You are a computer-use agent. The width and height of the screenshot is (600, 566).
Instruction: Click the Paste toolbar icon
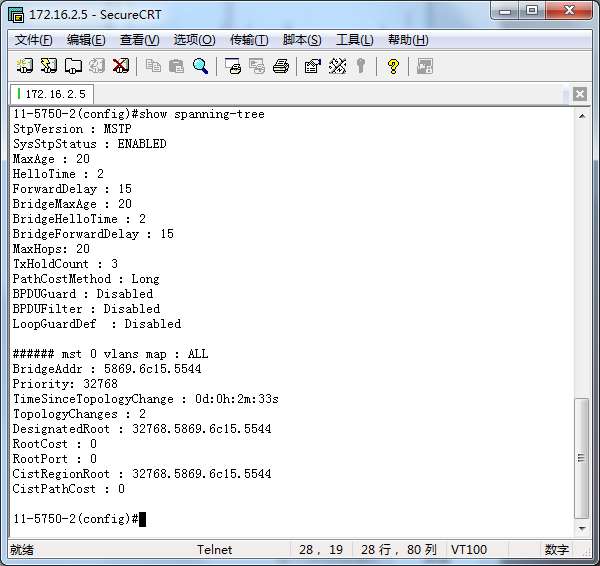click(x=177, y=66)
